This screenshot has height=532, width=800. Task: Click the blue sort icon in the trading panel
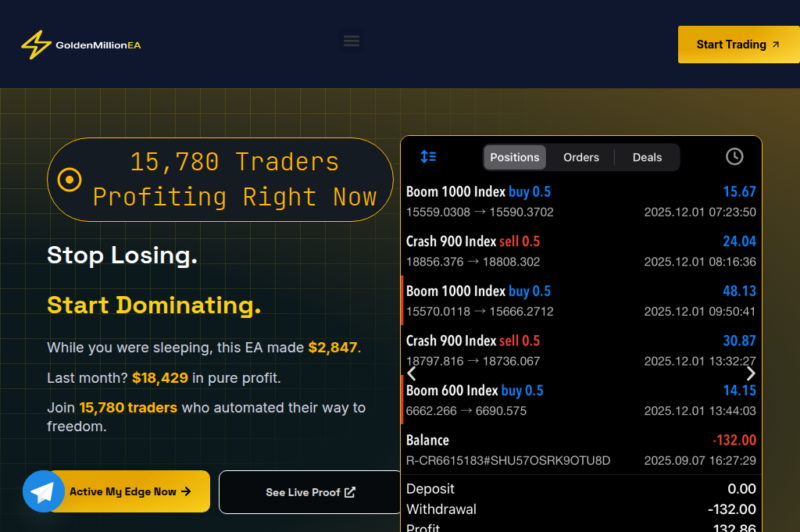pos(428,156)
